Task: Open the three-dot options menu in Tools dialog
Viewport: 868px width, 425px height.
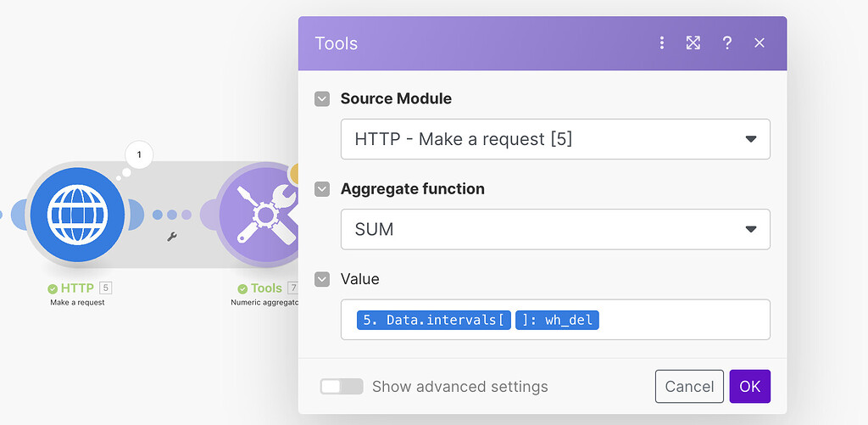Action: [662, 43]
